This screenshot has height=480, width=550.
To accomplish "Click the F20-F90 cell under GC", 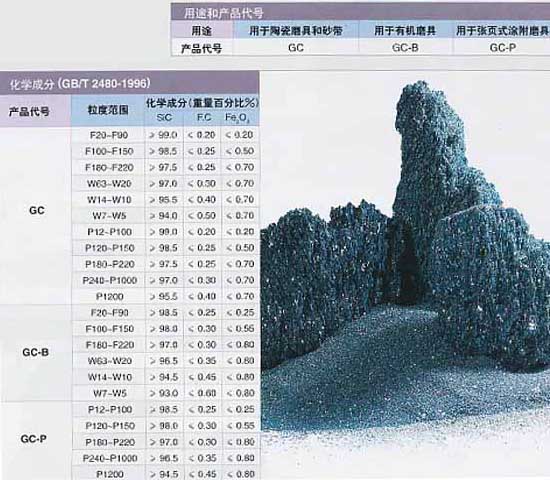I will tap(109, 135).
